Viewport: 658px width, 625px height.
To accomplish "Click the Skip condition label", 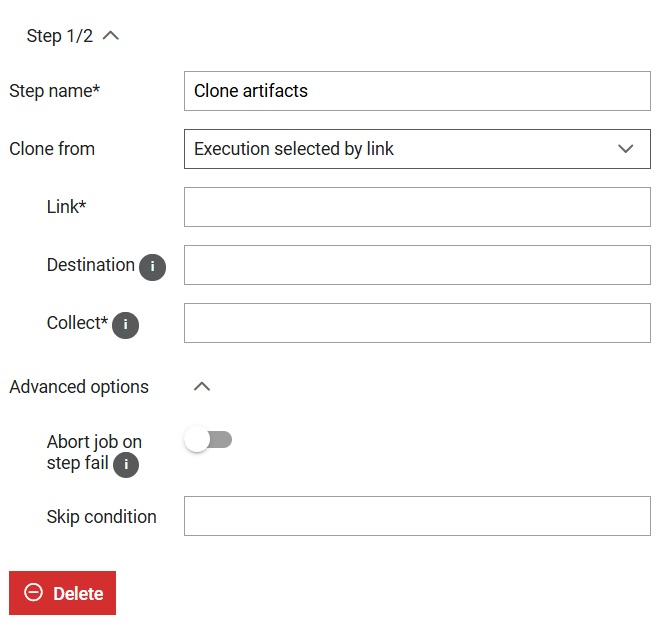I will tap(102, 517).
